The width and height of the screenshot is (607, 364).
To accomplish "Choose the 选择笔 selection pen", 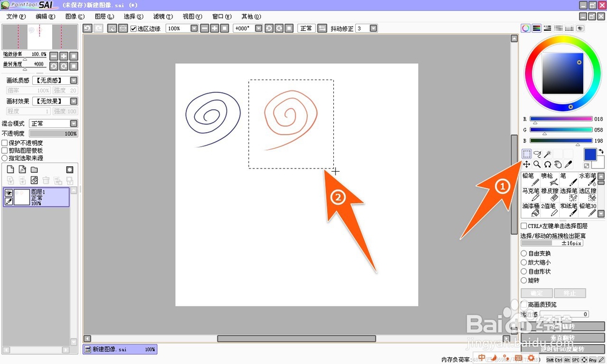I will point(568,195).
